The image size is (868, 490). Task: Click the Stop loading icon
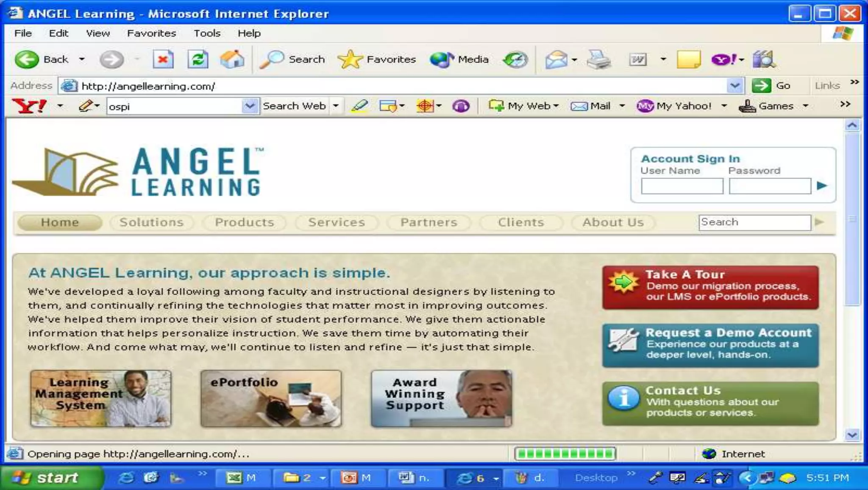point(163,59)
